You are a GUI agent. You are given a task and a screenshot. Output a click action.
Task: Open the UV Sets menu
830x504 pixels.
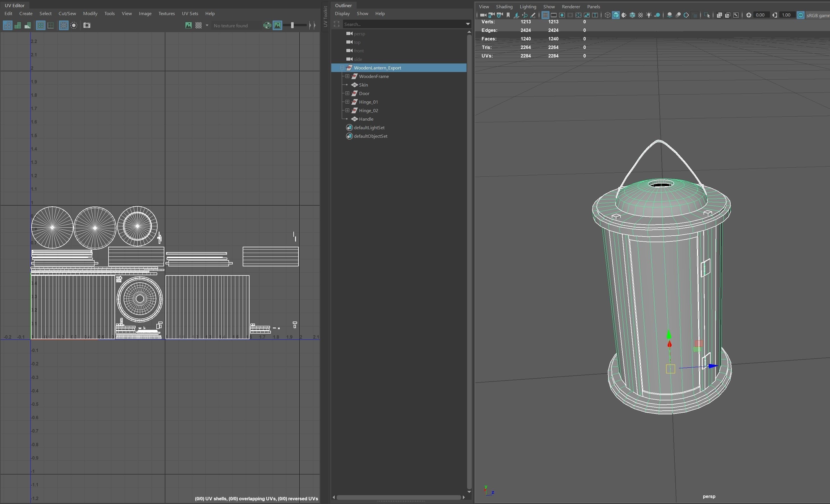pos(190,13)
